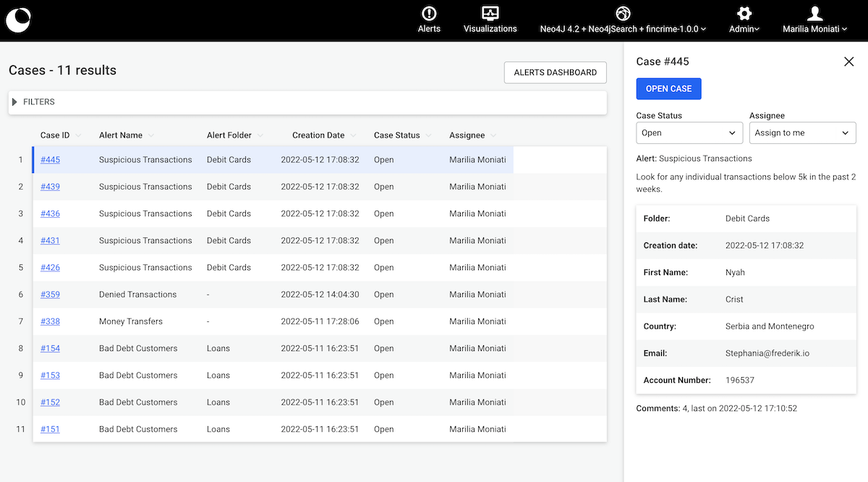Expand the Filters section
Viewport: 868px width, 482px height.
pos(14,102)
